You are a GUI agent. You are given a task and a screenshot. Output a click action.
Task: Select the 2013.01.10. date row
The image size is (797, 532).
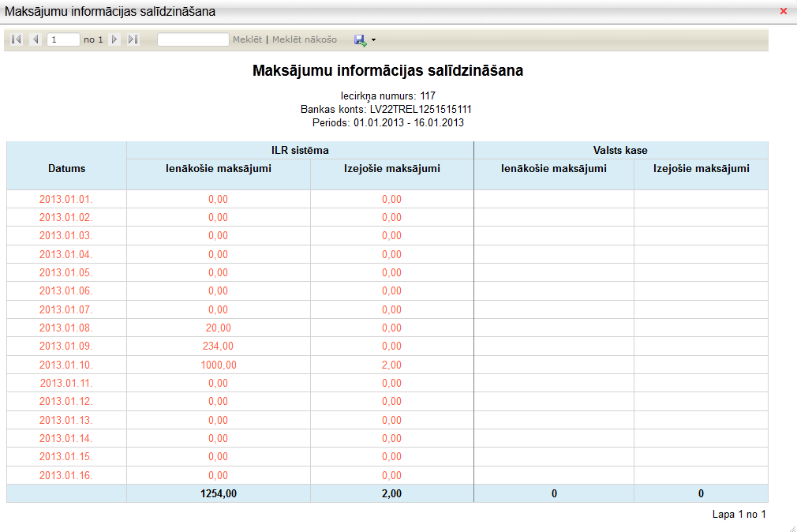click(66, 365)
